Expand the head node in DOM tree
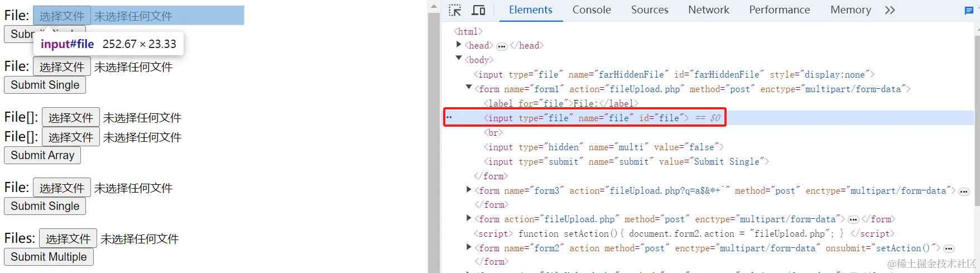Screen dimensions: 980x273 [459, 45]
